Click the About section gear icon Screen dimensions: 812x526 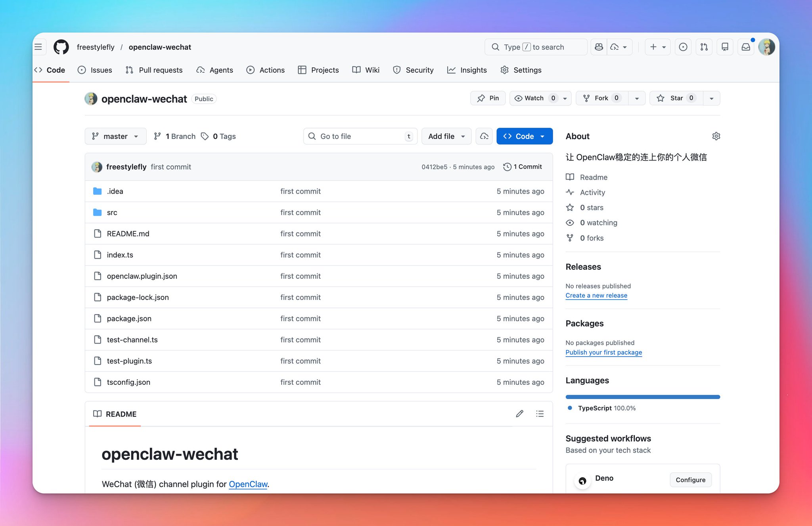(716, 136)
